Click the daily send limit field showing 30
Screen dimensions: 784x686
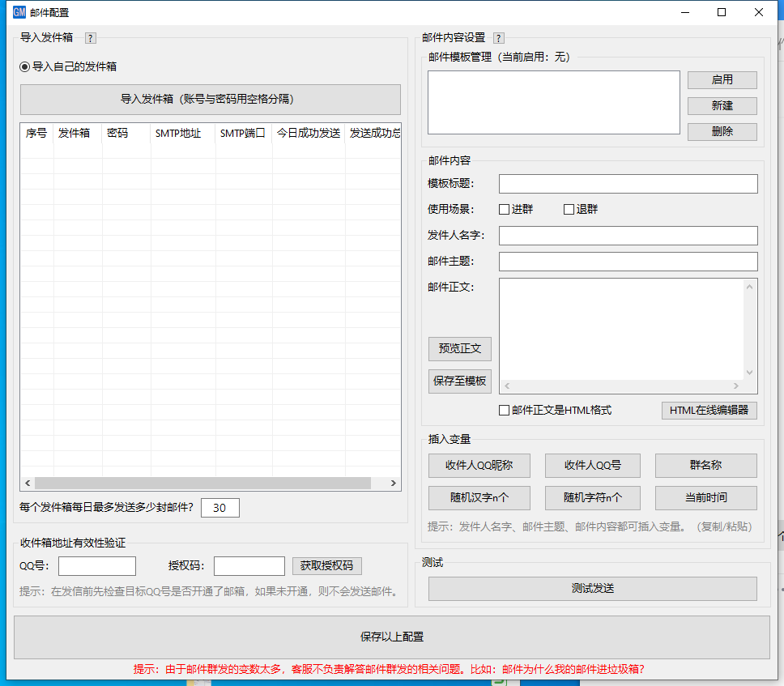pos(220,508)
